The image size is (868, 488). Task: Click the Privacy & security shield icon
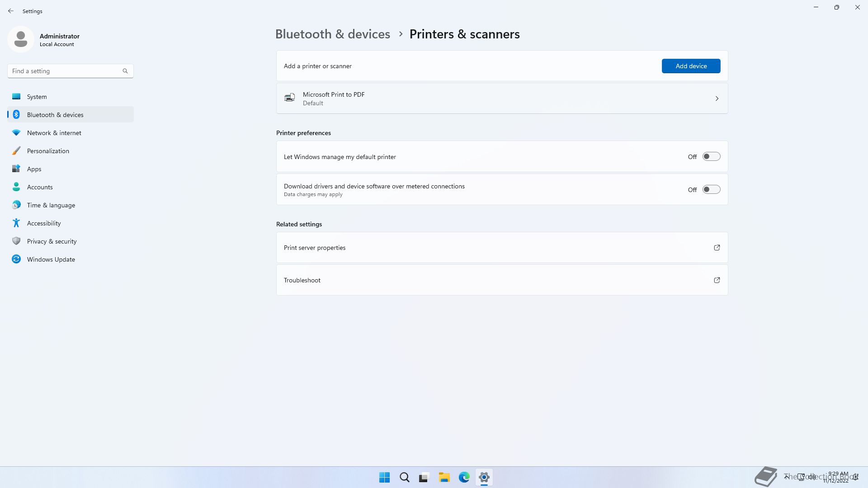(x=16, y=241)
